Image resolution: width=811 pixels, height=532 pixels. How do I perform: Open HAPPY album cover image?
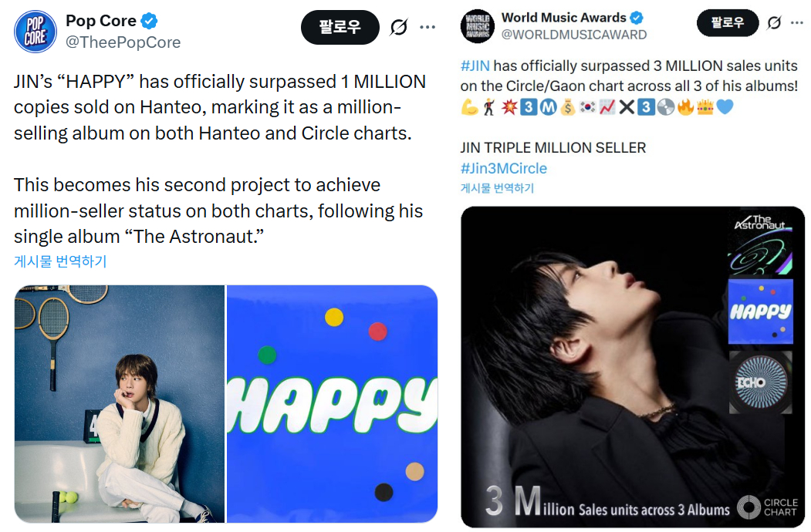pyautogui.click(x=332, y=404)
